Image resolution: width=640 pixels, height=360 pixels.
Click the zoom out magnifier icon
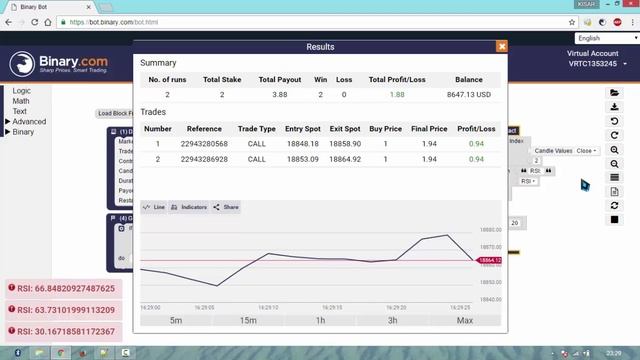click(x=614, y=164)
